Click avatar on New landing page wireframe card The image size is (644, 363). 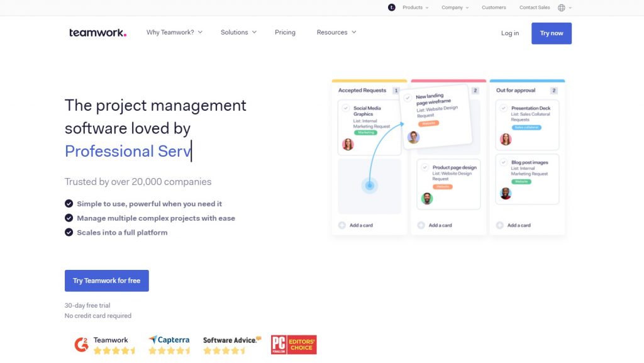[413, 137]
